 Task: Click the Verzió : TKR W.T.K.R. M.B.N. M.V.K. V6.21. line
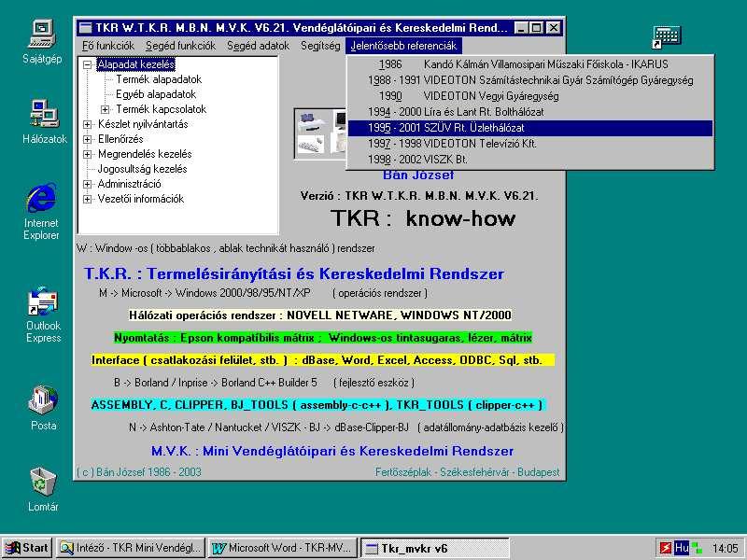click(x=418, y=196)
